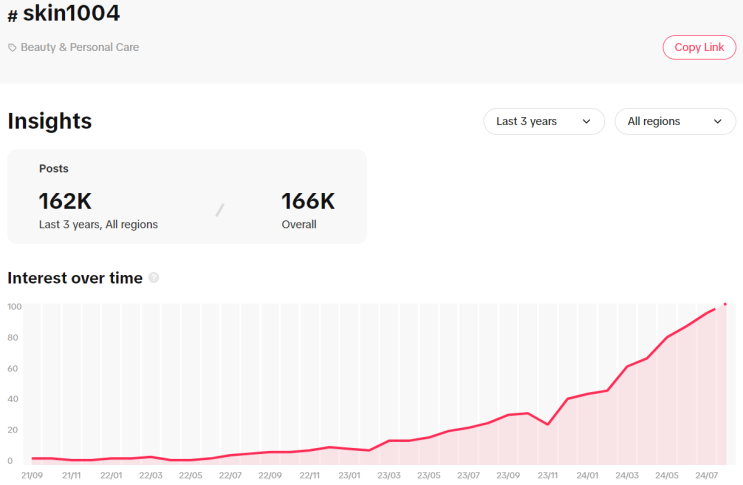Image resolution: width=743 pixels, height=485 pixels.
Task: Click the 100 value on the vertical axis
Action: (x=14, y=306)
